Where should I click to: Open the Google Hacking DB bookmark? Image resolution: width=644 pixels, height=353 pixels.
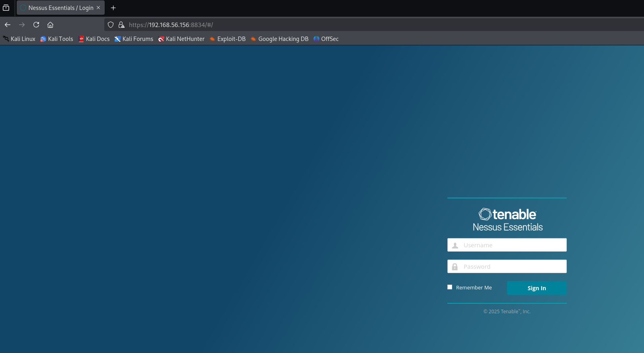(279, 39)
